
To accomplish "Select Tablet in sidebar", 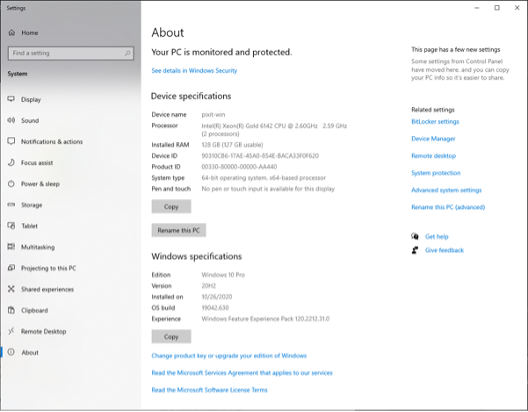I will click(71, 226).
